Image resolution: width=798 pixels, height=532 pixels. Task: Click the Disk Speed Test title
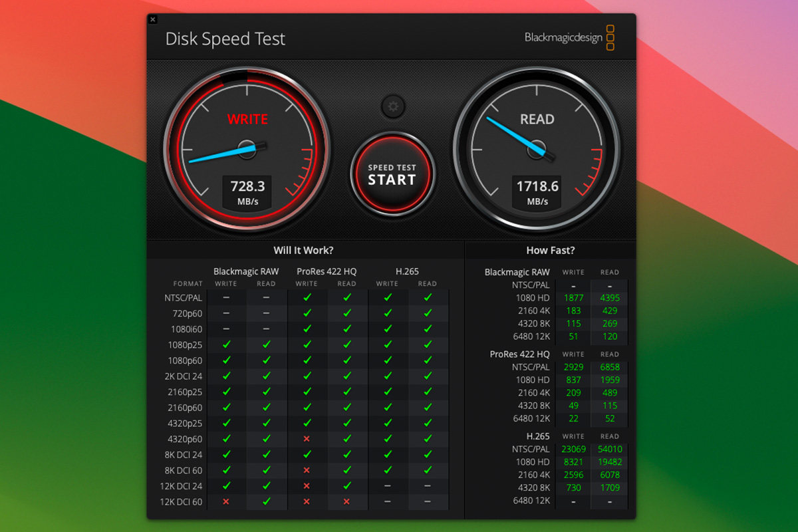pos(225,39)
